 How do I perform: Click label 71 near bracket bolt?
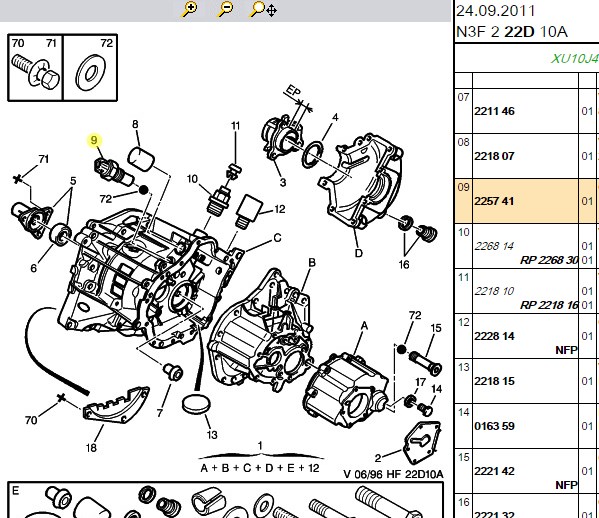44,159
